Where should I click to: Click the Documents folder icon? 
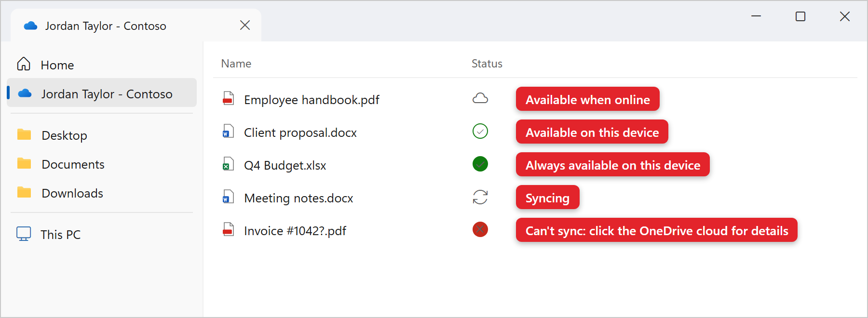[x=24, y=163]
